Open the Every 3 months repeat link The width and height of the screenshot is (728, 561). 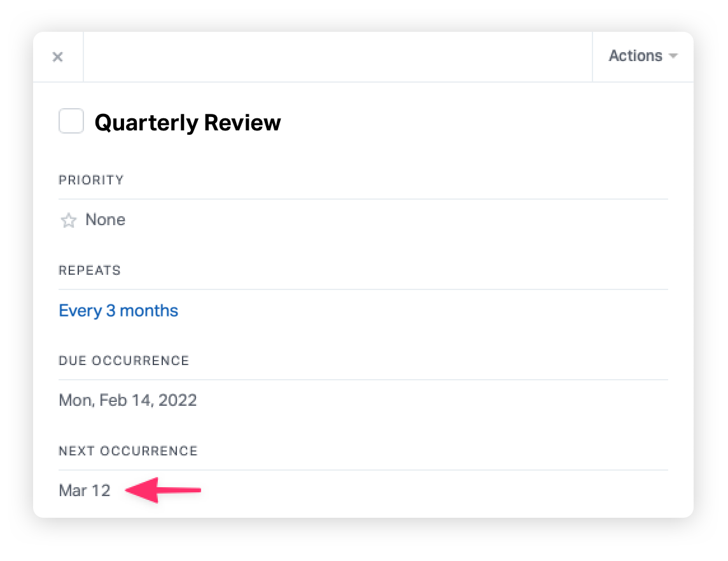(118, 310)
